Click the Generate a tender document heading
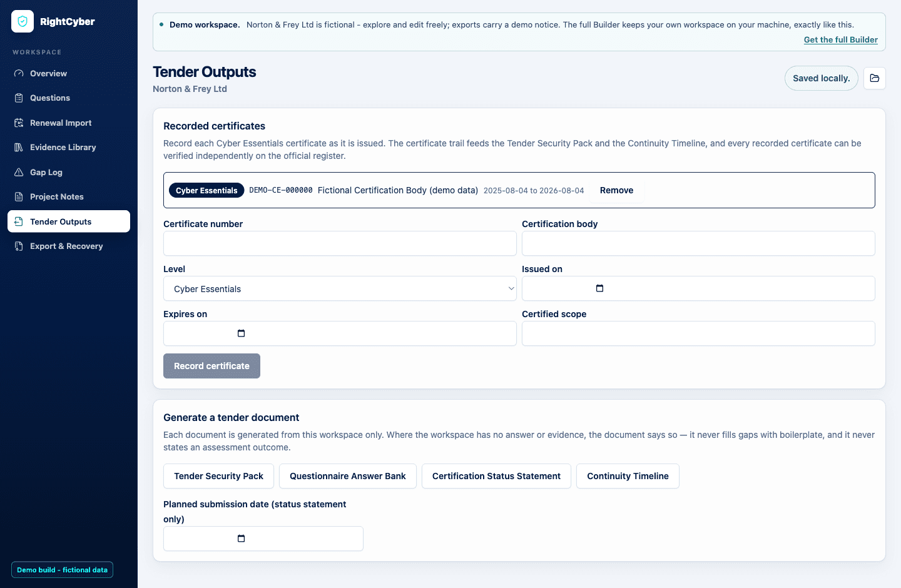 (231, 417)
